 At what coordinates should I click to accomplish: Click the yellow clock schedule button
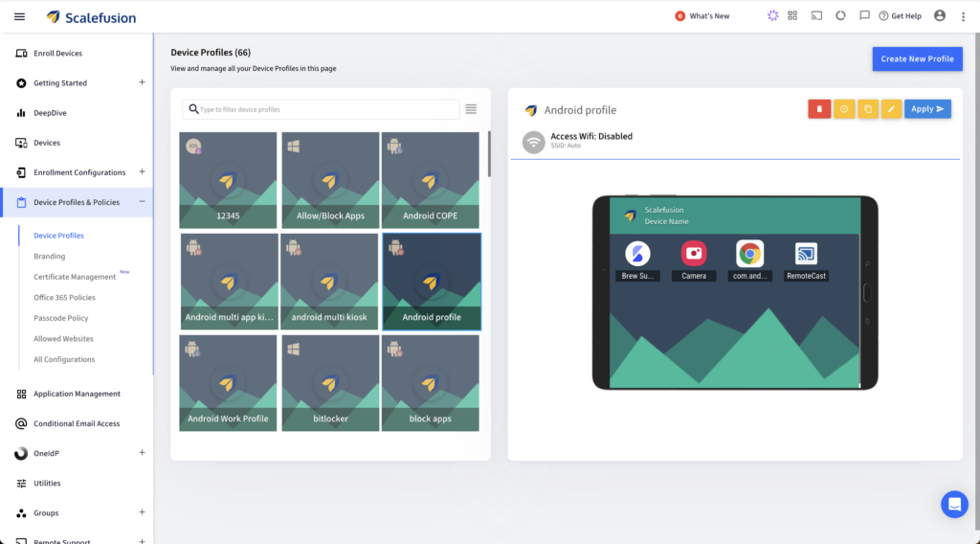844,109
